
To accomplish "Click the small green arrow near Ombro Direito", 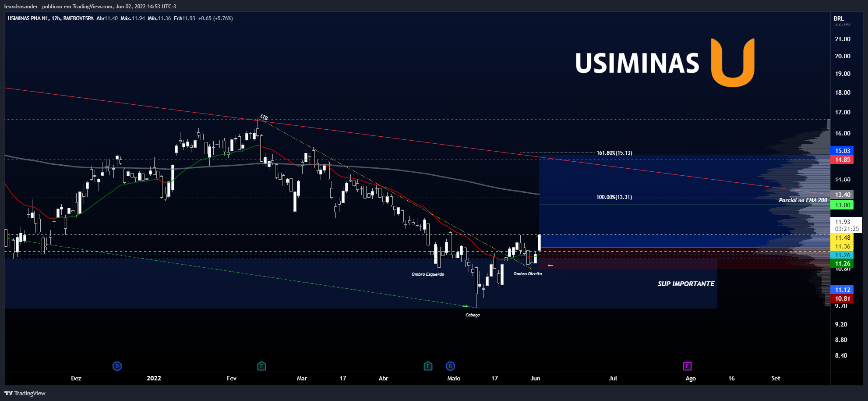I will [x=550, y=266].
